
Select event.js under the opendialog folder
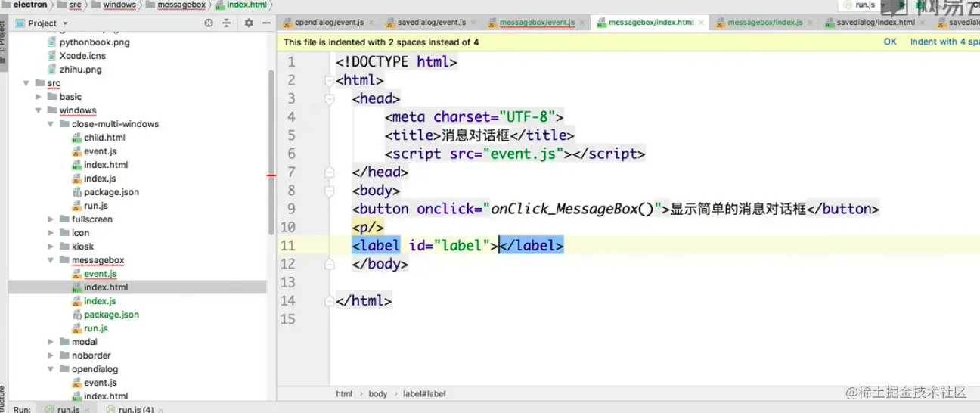pyautogui.click(x=100, y=383)
